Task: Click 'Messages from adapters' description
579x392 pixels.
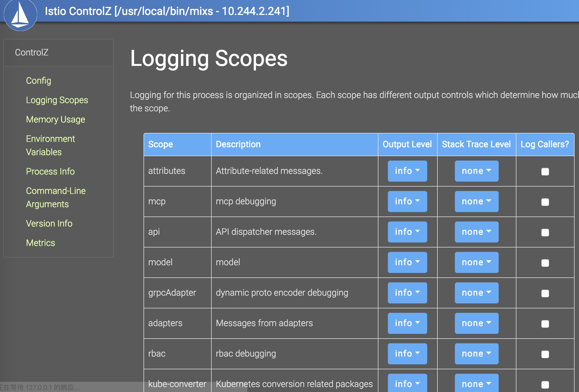Action: 264,323
